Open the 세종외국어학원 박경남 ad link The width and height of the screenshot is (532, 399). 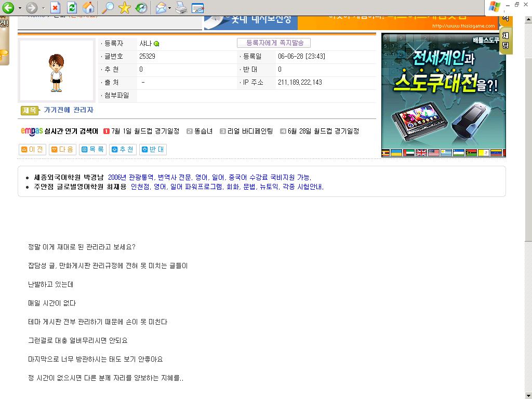pyautogui.click(x=69, y=178)
